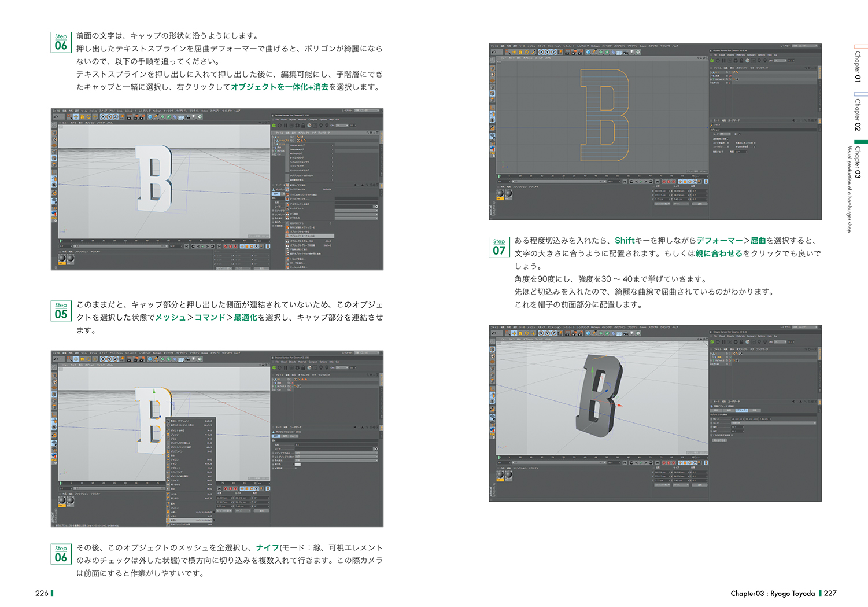Select first material sphere in wireframe B screenshot
This screenshot has width=868, height=607.
click(500, 195)
